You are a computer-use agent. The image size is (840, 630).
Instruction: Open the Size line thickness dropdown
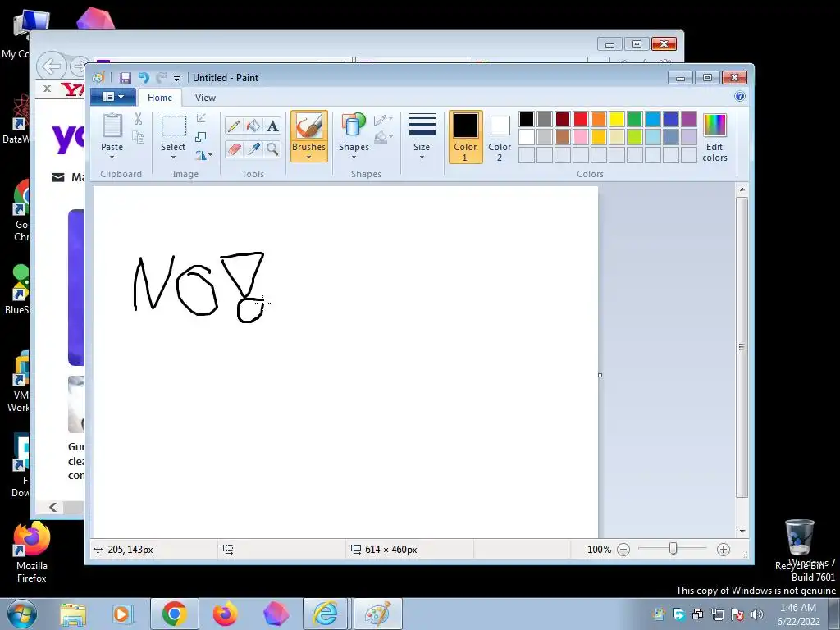coord(422,135)
